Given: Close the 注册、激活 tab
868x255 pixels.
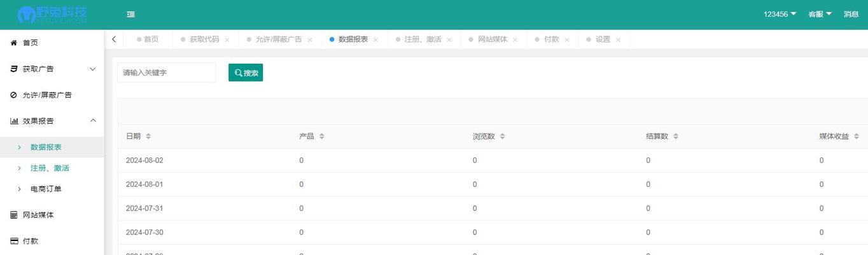Looking at the screenshot, I should [x=449, y=40].
